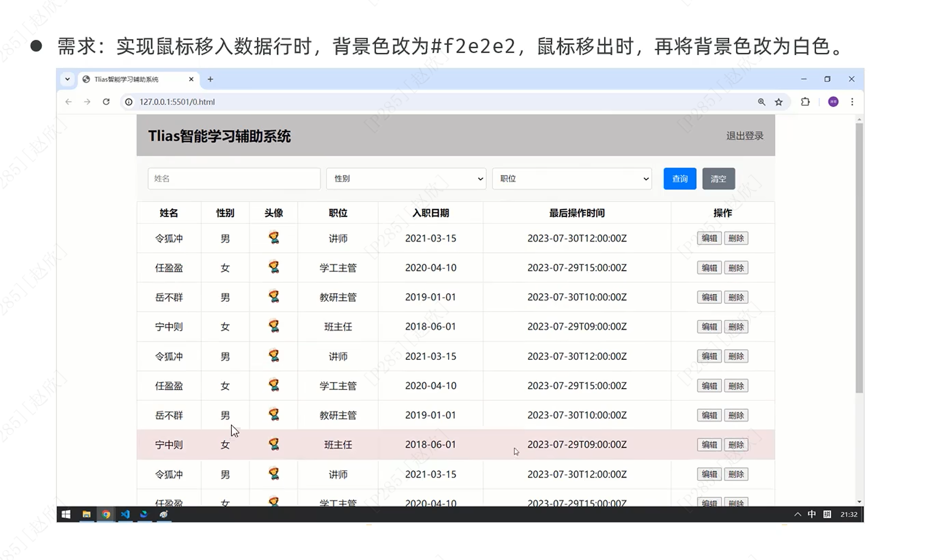The height and width of the screenshot is (560, 945).
Task: Click the Windows Start button
Action: (x=66, y=514)
